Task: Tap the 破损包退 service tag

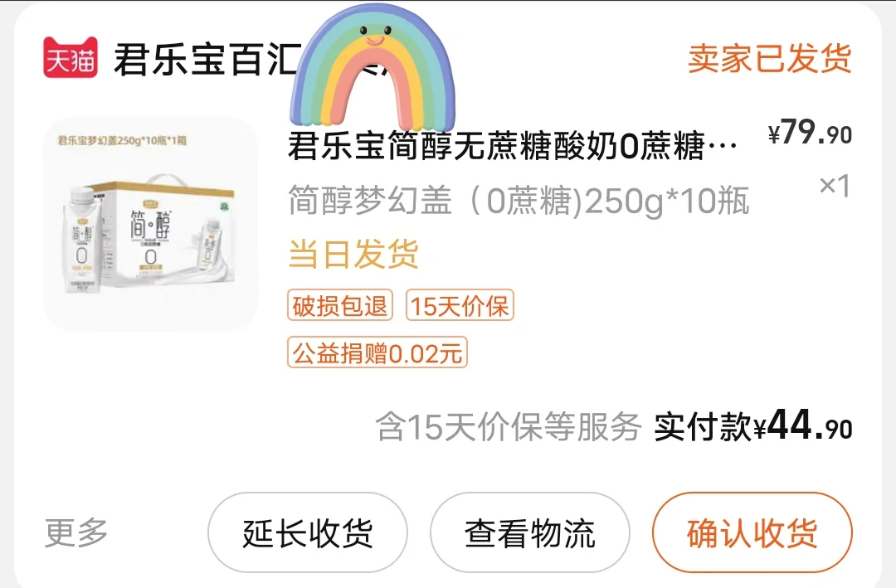Action: 340,306
